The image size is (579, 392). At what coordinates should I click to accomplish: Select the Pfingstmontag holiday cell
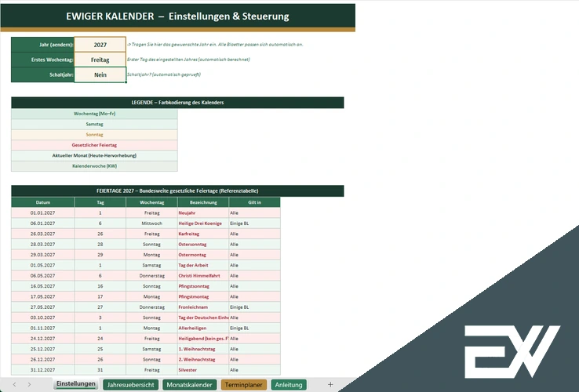click(203, 296)
